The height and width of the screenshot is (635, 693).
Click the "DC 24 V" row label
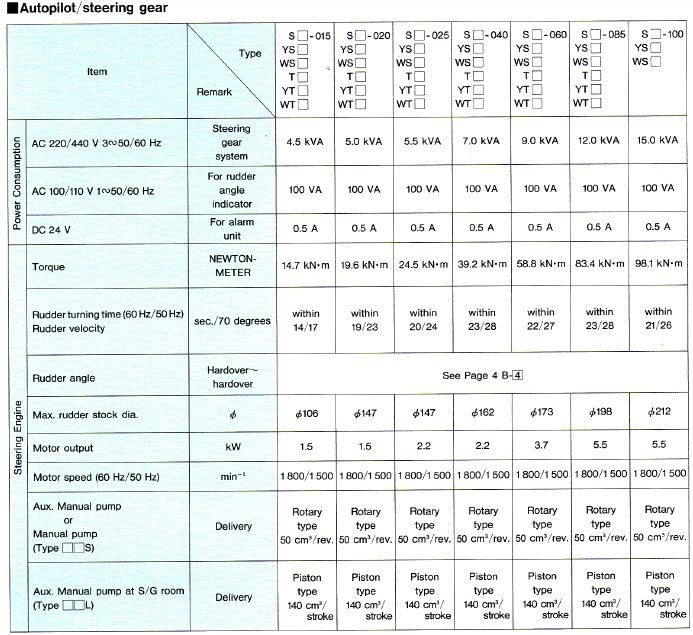coord(51,230)
